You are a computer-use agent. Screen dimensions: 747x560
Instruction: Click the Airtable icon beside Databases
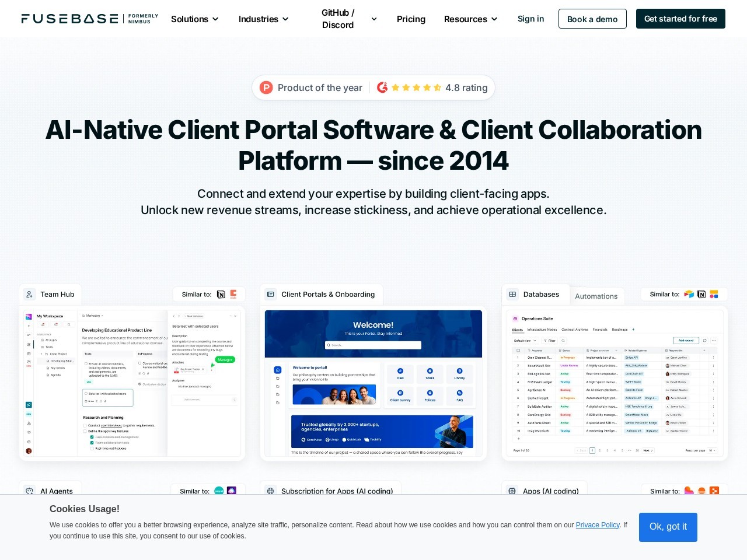click(689, 295)
